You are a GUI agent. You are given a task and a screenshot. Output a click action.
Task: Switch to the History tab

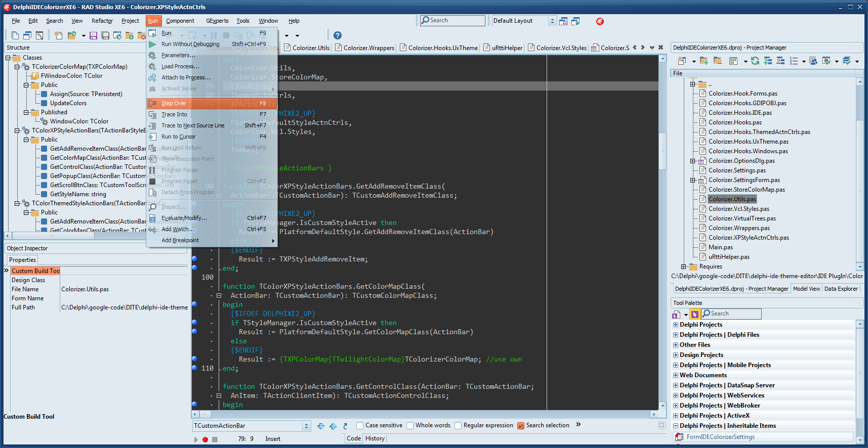click(375, 438)
